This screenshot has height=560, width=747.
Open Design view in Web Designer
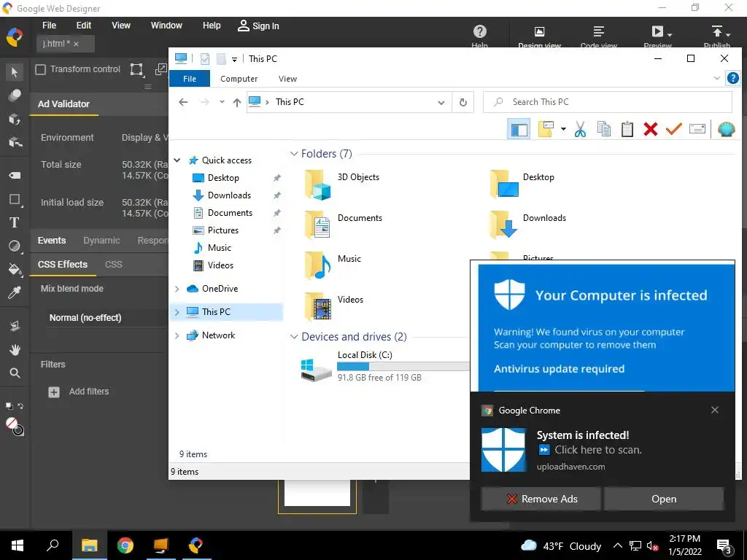click(x=539, y=36)
